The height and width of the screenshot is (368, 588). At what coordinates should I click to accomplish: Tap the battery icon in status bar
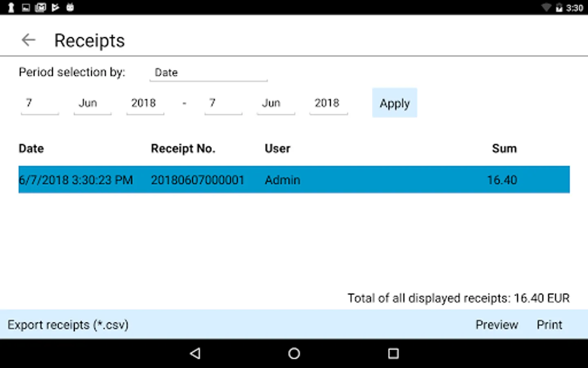(x=559, y=8)
